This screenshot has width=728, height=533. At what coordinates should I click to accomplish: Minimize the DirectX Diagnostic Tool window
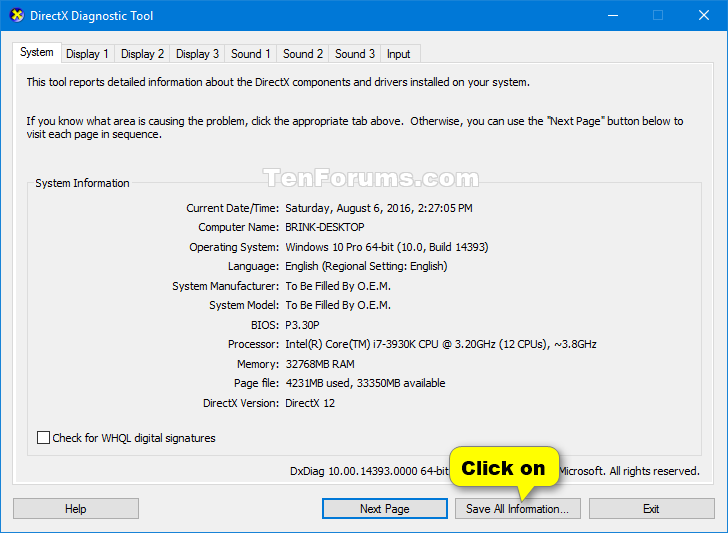(x=613, y=15)
